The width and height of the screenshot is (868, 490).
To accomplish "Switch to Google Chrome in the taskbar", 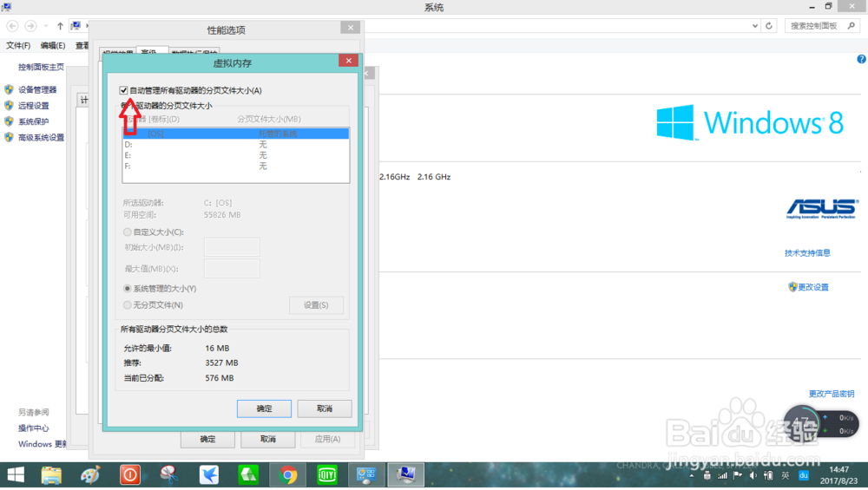I will [288, 475].
